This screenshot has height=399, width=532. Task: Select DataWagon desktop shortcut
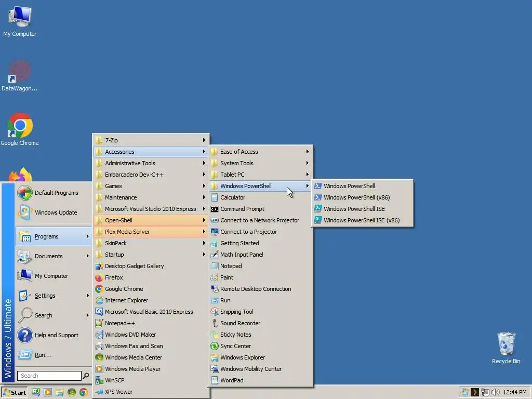pyautogui.click(x=20, y=75)
